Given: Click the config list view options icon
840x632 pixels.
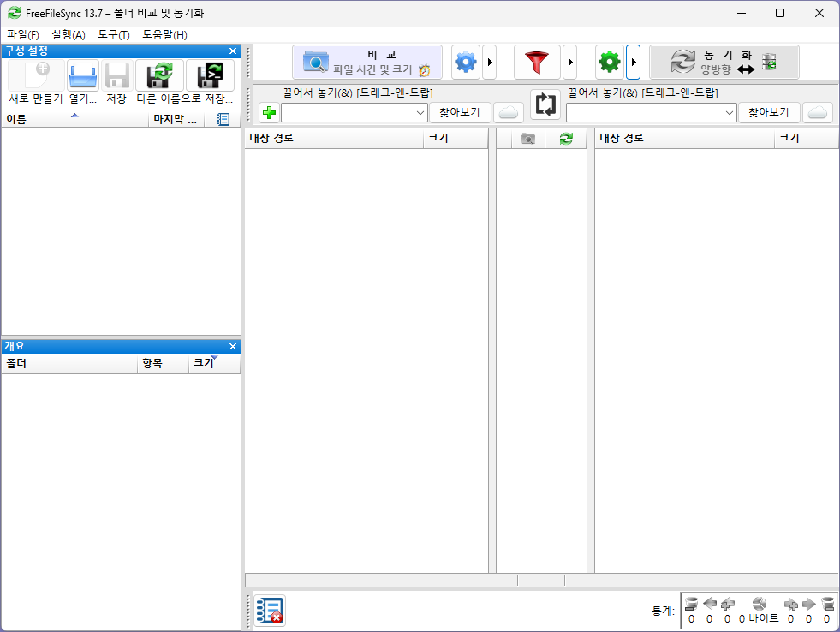Looking at the screenshot, I should click(223, 119).
